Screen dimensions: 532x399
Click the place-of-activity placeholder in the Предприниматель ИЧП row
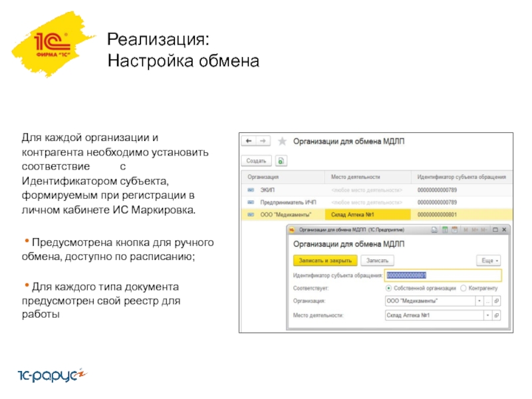point(367,203)
